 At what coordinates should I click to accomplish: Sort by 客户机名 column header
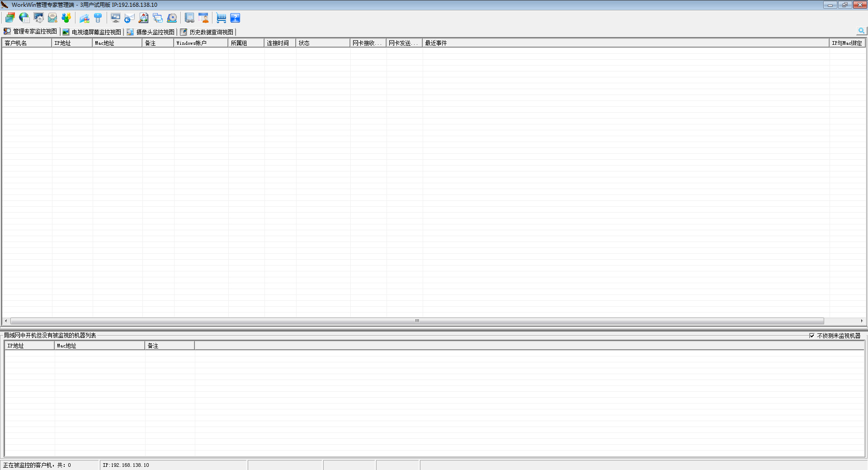point(26,43)
